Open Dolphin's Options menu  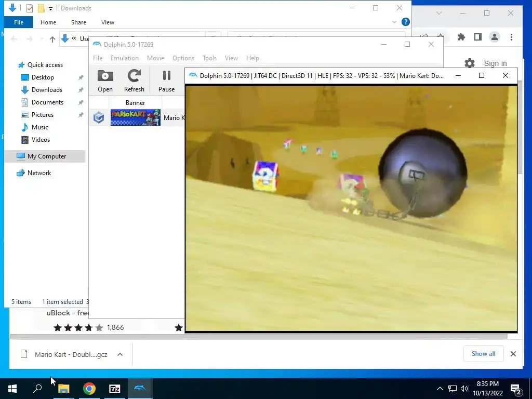point(183,58)
